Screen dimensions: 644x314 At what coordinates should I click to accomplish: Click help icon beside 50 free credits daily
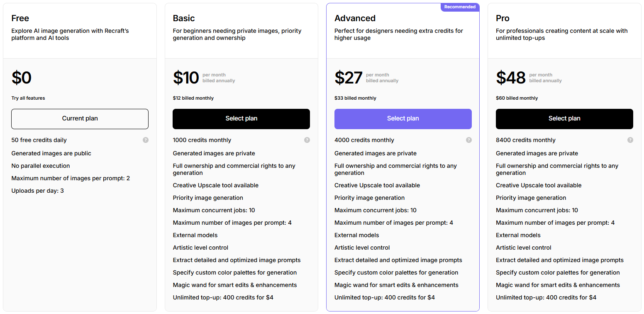click(146, 140)
